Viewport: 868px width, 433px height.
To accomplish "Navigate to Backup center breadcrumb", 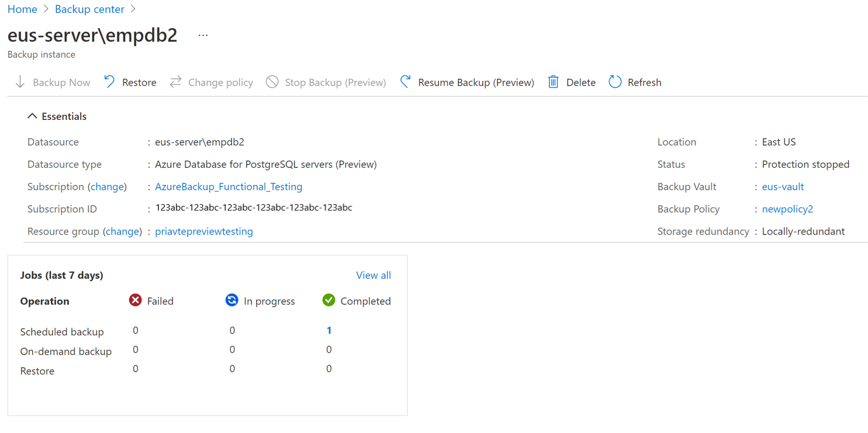I will point(89,9).
